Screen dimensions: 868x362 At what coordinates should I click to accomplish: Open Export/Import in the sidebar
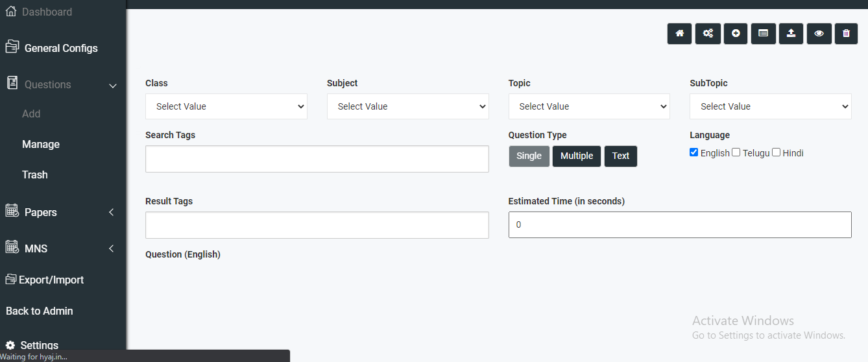tap(51, 280)
